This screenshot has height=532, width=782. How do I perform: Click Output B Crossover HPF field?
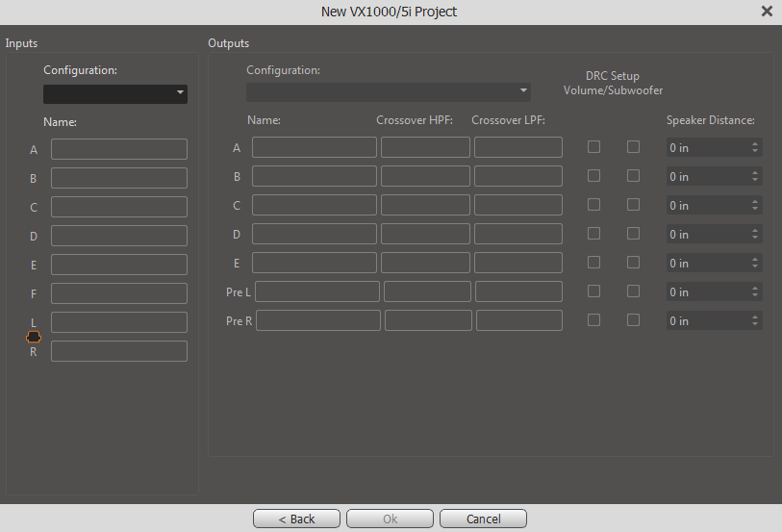pyautogui.click(x=425, y=176)
